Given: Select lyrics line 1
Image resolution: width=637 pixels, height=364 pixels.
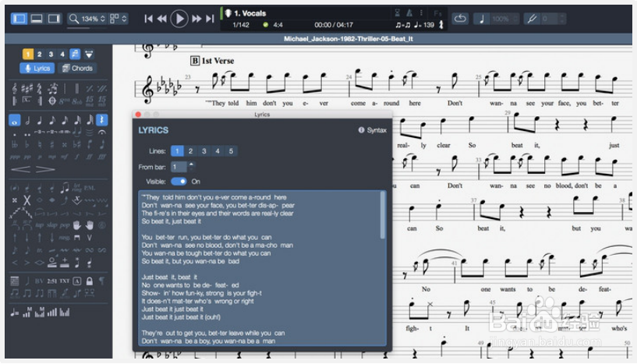Looking at the screenshot, I should pos(177,151).
